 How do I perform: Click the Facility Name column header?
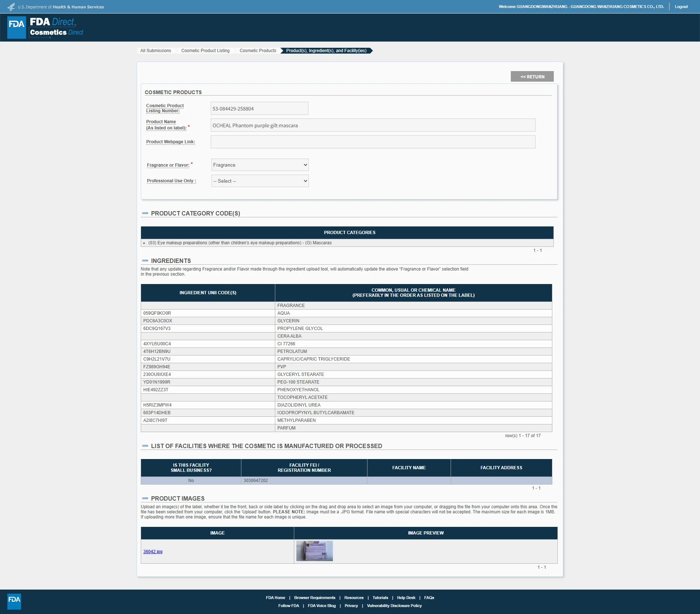click(409, 468)
